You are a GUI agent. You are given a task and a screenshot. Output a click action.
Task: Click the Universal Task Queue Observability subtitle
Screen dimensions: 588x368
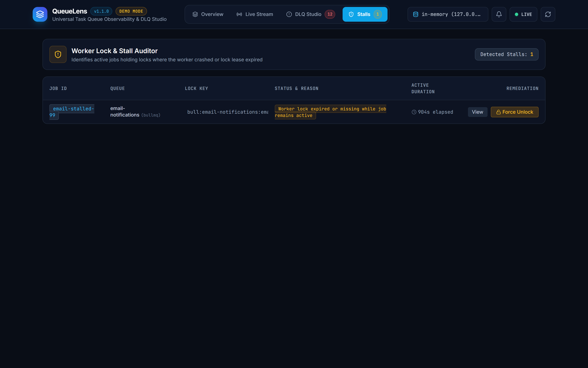pyautogui.click(x=109, y=19)
